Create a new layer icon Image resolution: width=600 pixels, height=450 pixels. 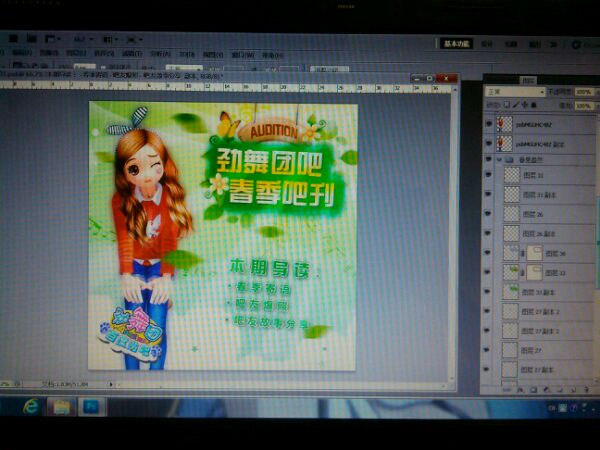tap(573, 390)
